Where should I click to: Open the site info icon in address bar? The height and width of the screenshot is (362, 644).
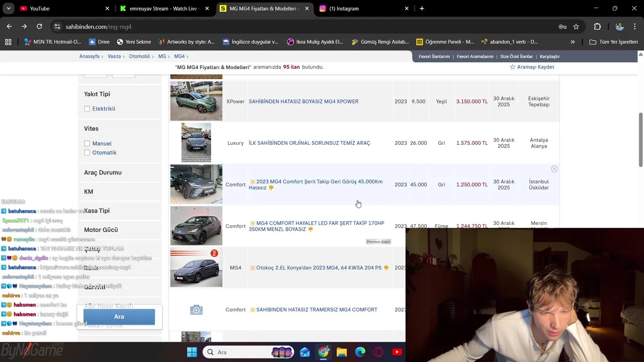[x=57, y=27]
